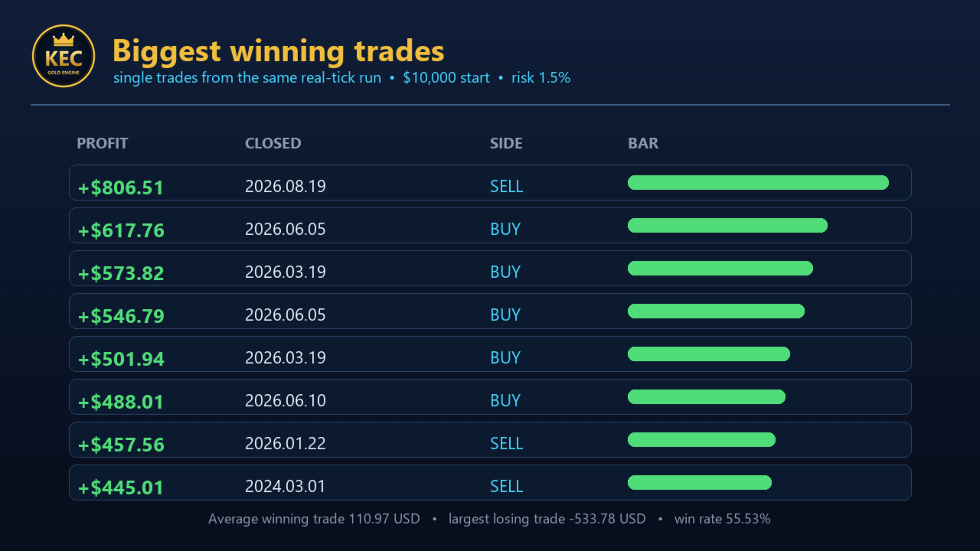Click the green bar for +$445.01 trade
This screenshot has height=551, width=980.
coord(700,482)
